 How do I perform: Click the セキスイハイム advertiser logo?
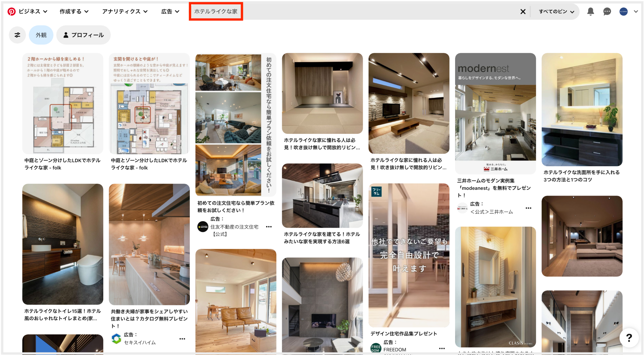tap(116, 339)
